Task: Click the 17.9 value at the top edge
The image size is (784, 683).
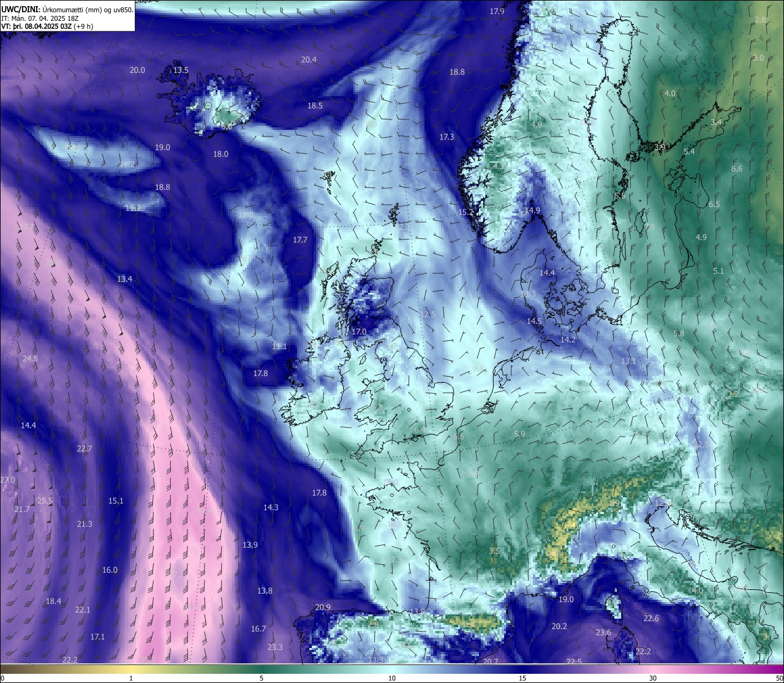Action: 497,12
